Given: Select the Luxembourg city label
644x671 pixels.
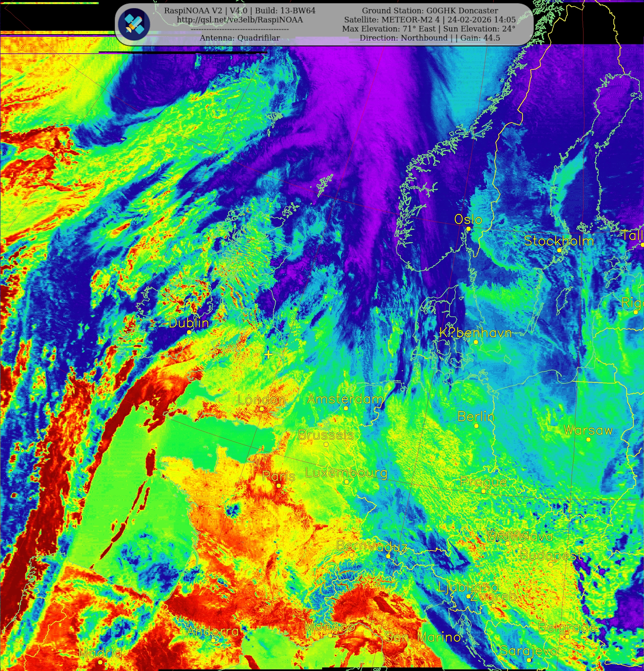Looking at the screenshot, I should coord(346,473).
